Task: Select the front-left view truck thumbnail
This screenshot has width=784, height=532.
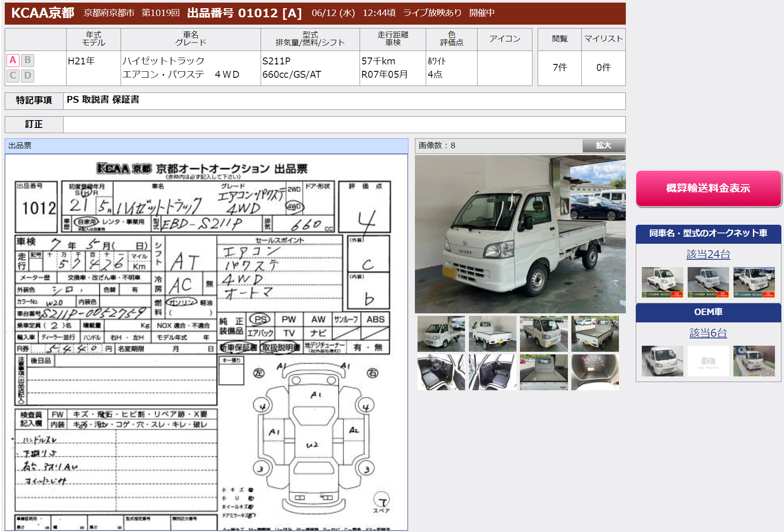Action: tap(441, 334)
